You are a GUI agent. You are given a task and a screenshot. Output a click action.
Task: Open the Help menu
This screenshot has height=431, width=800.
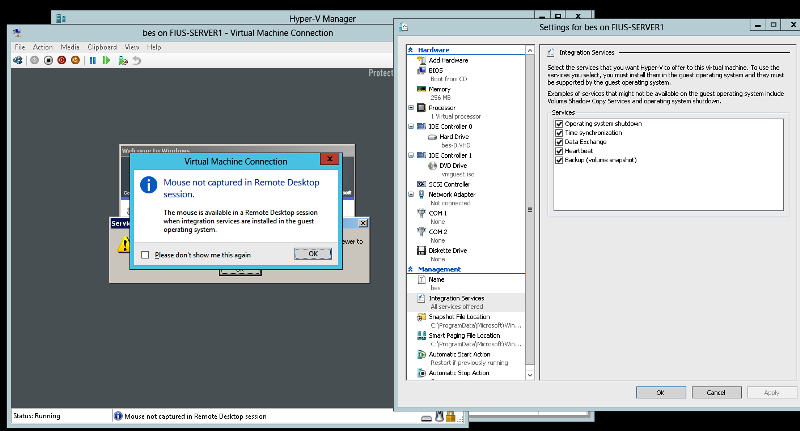154,47
